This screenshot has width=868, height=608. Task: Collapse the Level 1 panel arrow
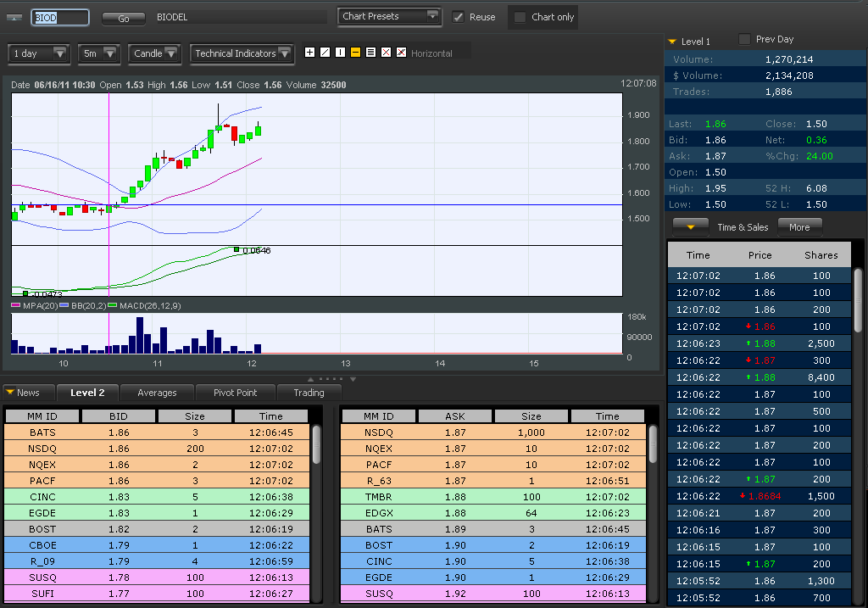pyautogui.click(x=671, y=41)
